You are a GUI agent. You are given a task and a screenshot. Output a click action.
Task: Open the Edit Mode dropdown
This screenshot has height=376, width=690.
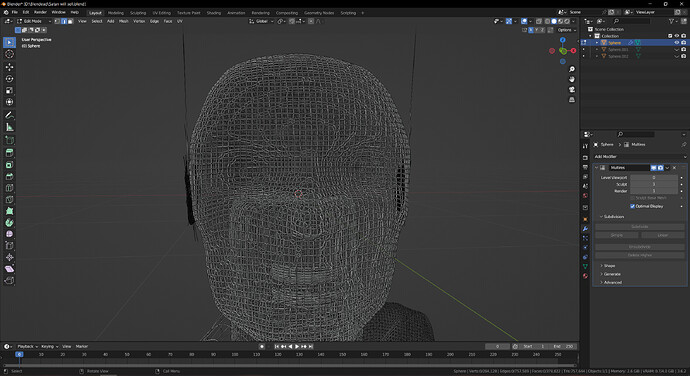pyautogui.click(x=34, y=21)
